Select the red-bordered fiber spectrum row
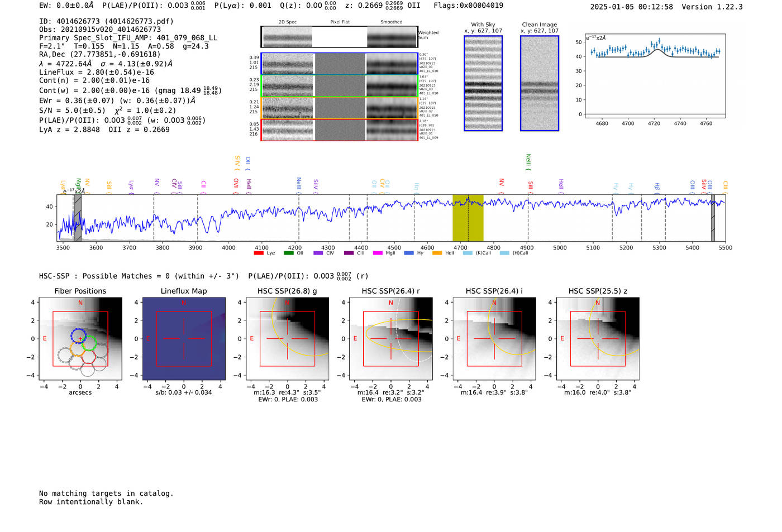The width and height of the screenshot is (782, 532). (339, 130)
